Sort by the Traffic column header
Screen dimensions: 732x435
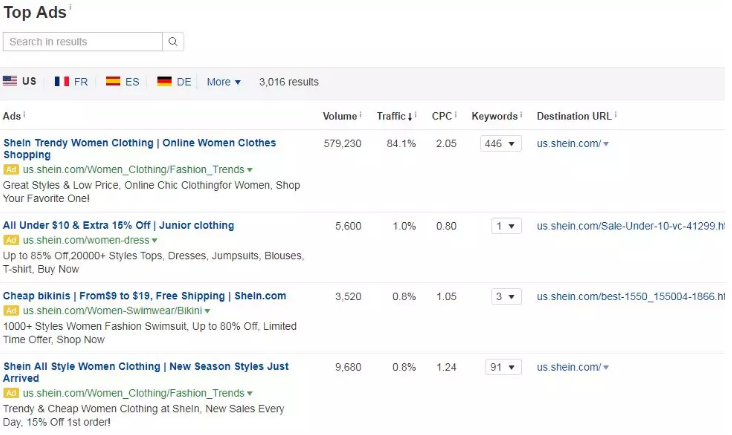tap(394, 116)
